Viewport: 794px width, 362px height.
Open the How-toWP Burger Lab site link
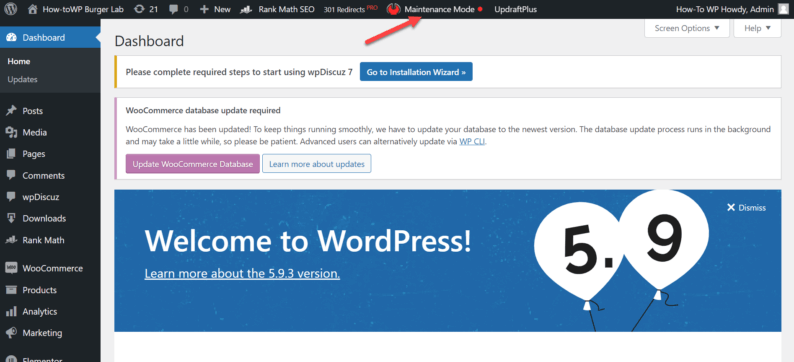(x=76, y=9)
